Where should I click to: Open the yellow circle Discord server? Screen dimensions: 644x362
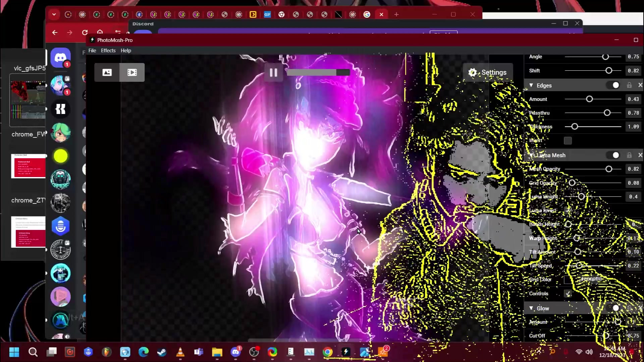tap(60, 156)
